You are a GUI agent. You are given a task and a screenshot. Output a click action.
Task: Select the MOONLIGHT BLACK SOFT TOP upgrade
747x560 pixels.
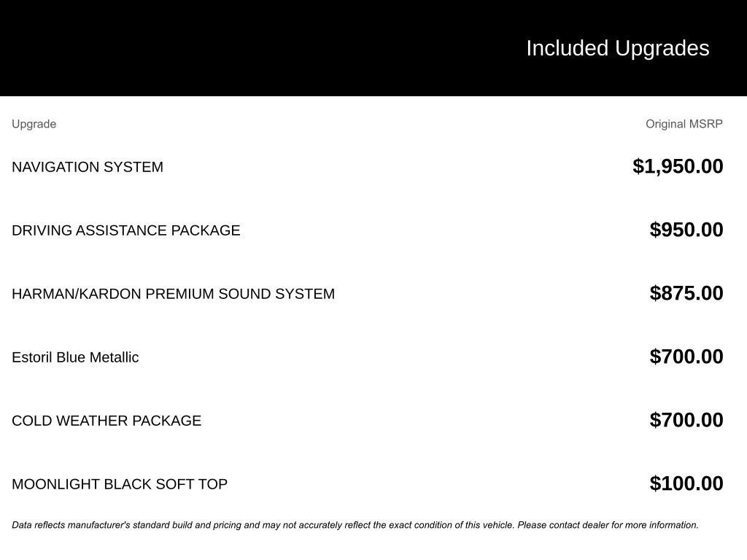point(120,484)
